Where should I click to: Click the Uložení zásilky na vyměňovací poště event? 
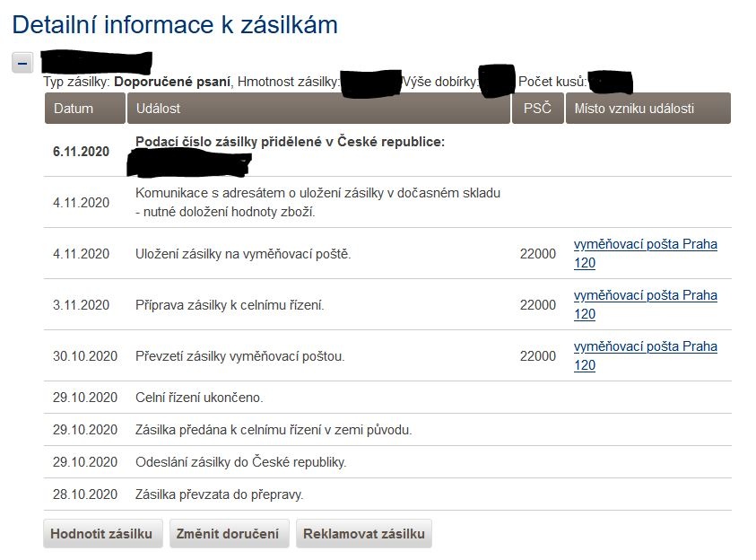(x=243, y=254)
